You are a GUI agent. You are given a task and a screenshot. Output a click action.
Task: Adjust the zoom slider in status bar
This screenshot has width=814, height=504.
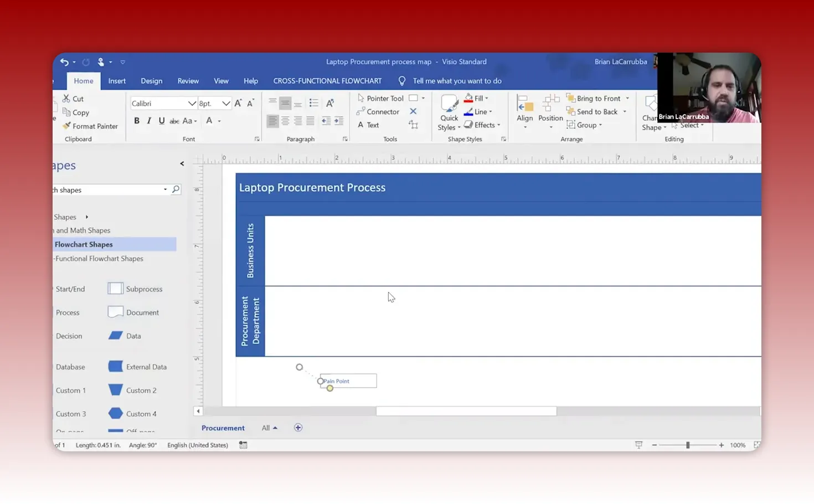[688, 444]
